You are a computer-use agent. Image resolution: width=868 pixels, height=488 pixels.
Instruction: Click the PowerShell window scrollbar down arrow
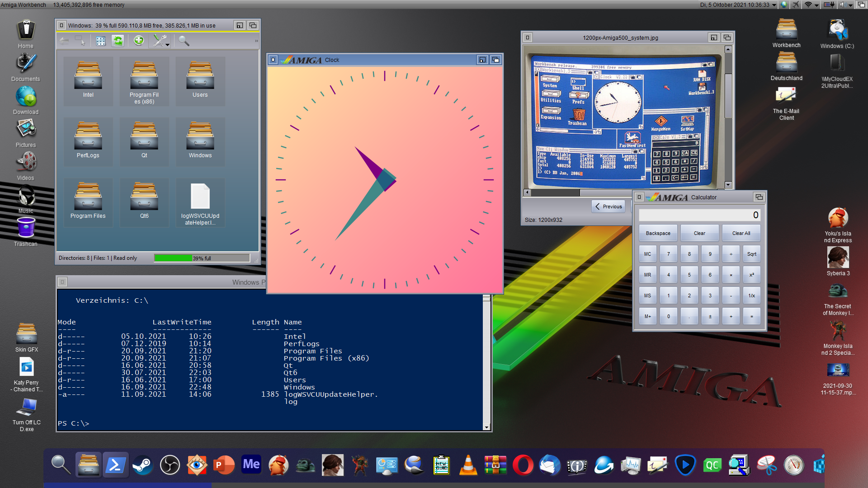[x=486, y=427]
